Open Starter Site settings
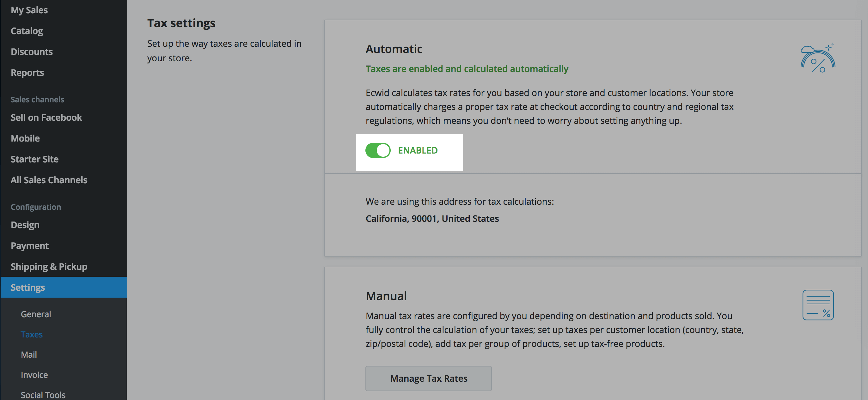Viewport: 868px width, 400px height. point(34,159)
